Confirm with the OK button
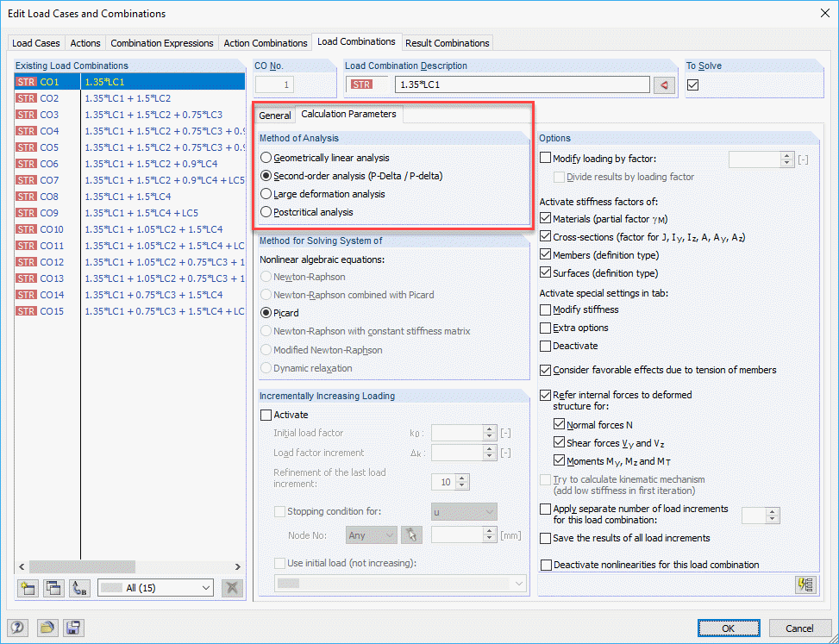 point(729,628)
